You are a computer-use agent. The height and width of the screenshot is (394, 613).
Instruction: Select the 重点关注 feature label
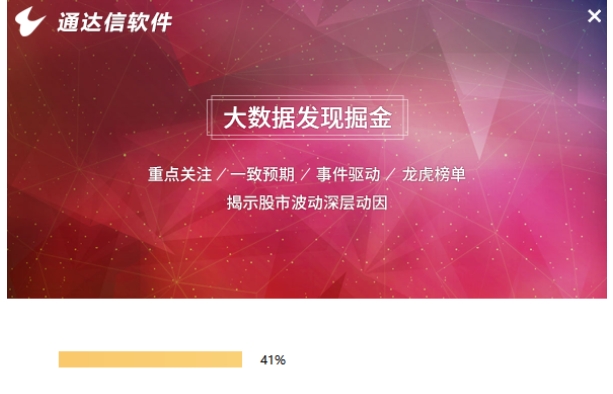point(180,174)
